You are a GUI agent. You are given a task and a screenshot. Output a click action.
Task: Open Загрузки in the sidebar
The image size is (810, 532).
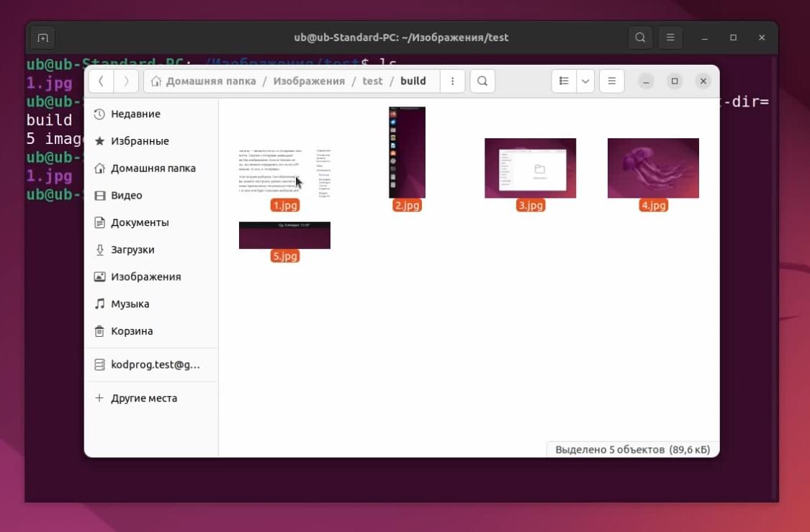pyautogui.click(x=151, y=250)
